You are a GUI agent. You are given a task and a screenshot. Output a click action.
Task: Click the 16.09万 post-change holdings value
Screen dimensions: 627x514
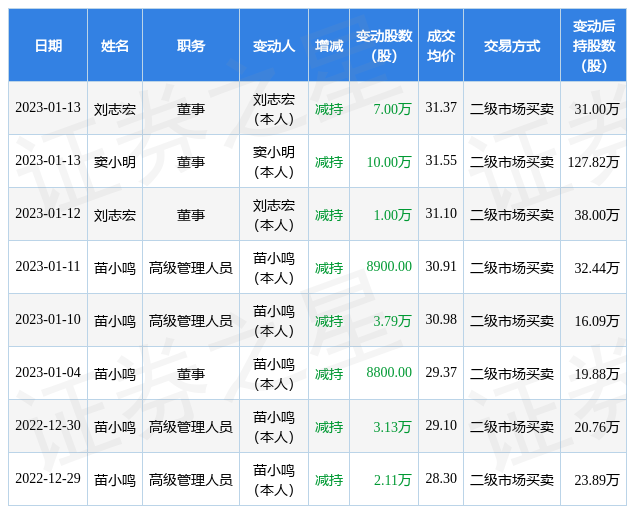coord(597,321)
